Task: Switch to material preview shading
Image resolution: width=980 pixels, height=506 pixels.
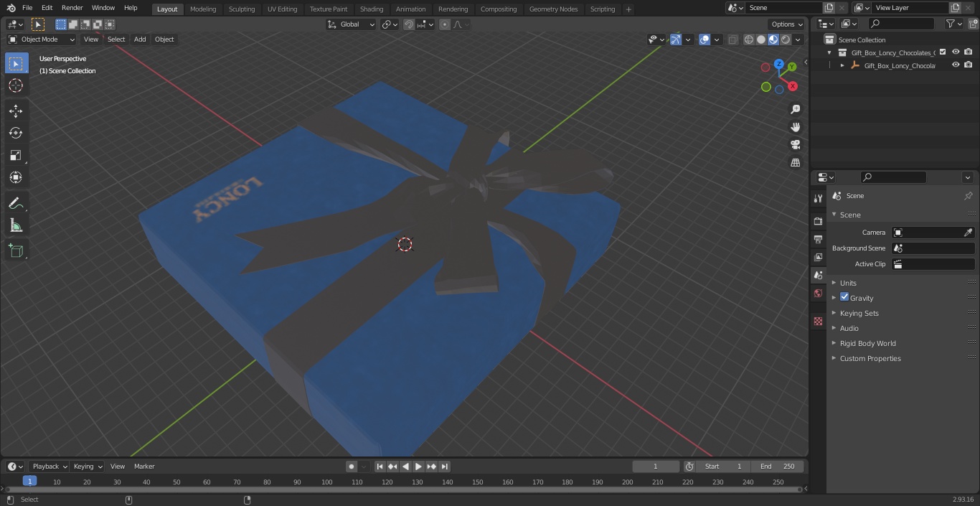Action: coord(773,39)
